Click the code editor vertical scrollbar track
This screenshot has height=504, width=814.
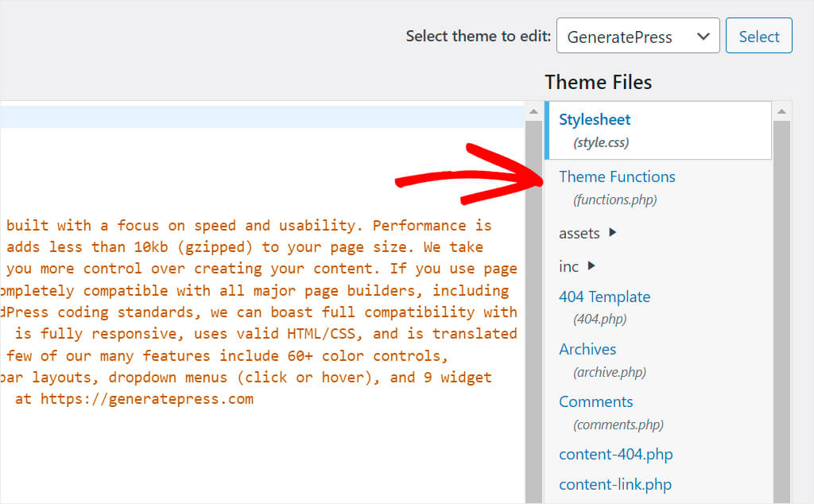tap(533, 312)
